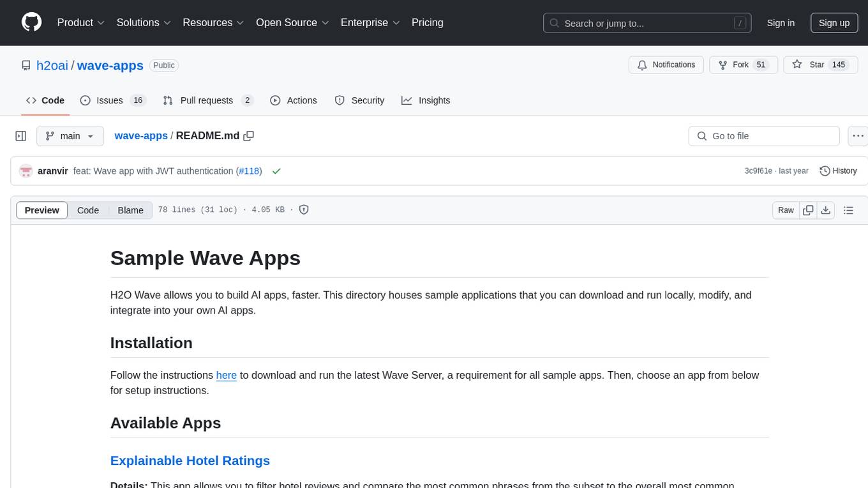This screenshot has height=488, width=868.
Task: Click the Sample Wave Apps heading
Action: point(206,258)
